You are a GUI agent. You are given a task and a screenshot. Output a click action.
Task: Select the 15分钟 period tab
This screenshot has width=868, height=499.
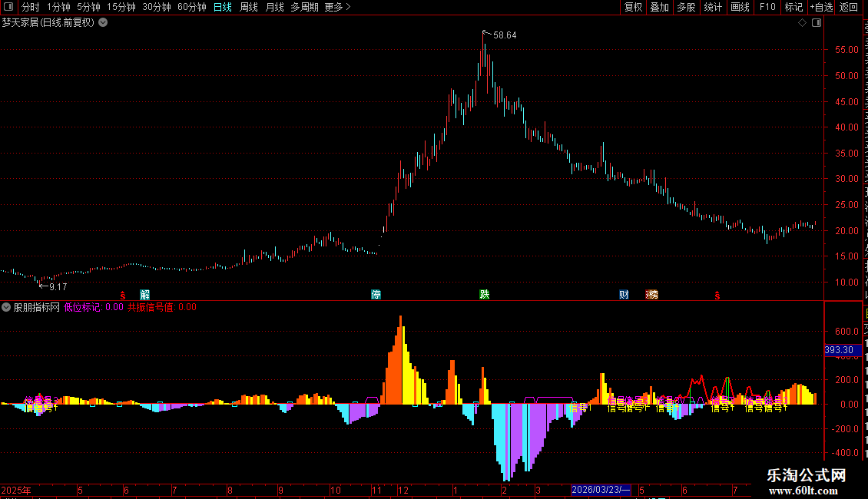click(121, 7)
